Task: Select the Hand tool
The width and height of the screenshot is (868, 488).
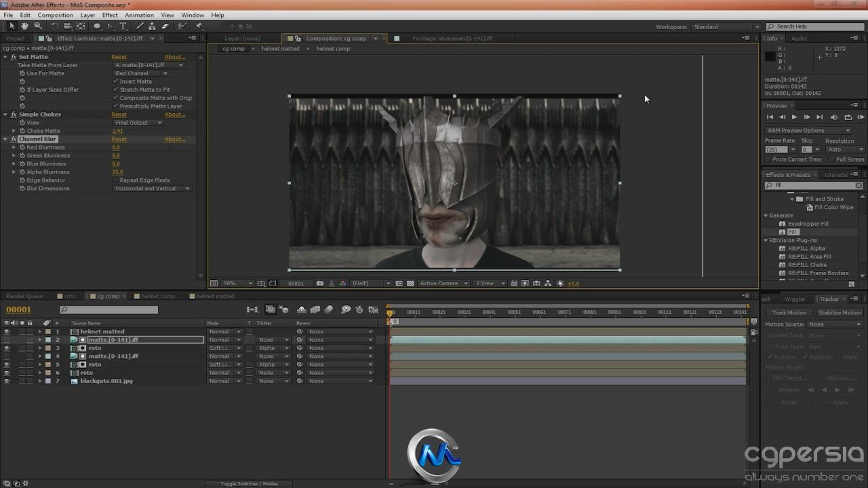Action: pos(24,26)
